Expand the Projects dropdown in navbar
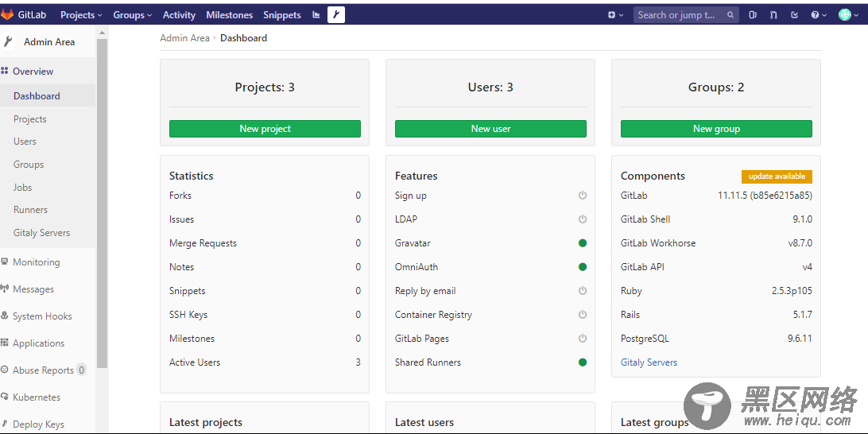 (81, 15)
